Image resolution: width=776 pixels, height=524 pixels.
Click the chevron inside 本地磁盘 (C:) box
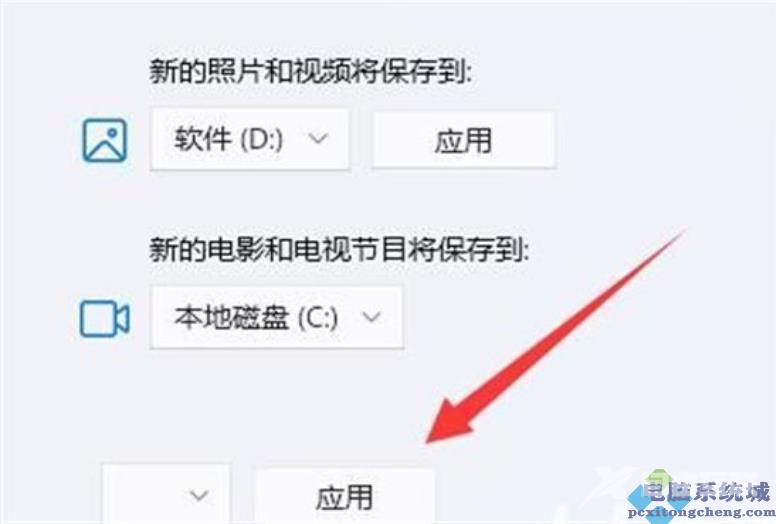[372, 316]
